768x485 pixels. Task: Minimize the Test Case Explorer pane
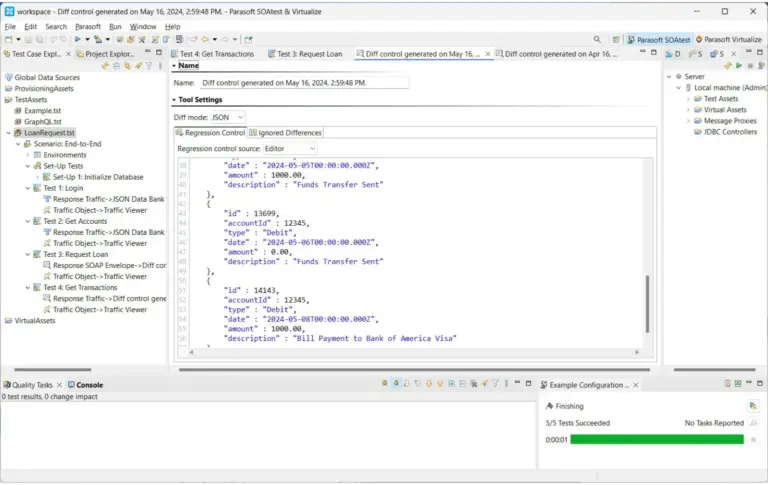click(147, 52)
